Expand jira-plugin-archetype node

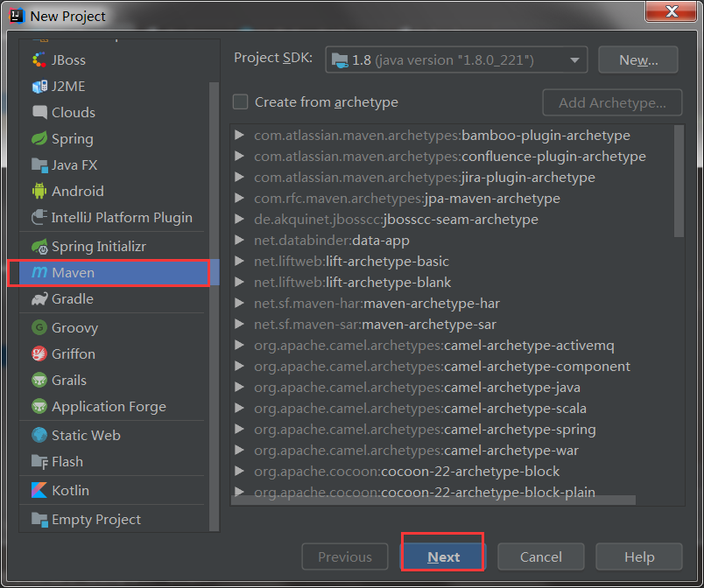tap(239, 177)
